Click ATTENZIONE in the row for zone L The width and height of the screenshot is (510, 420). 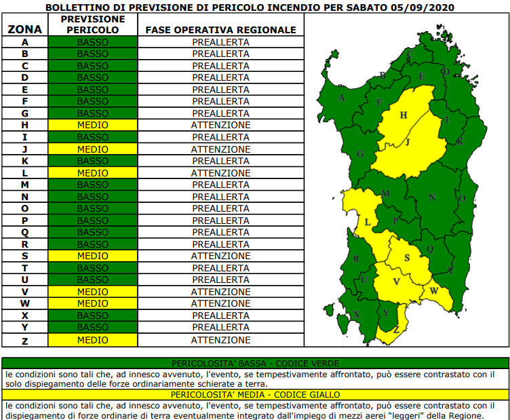tap(220, 173)
